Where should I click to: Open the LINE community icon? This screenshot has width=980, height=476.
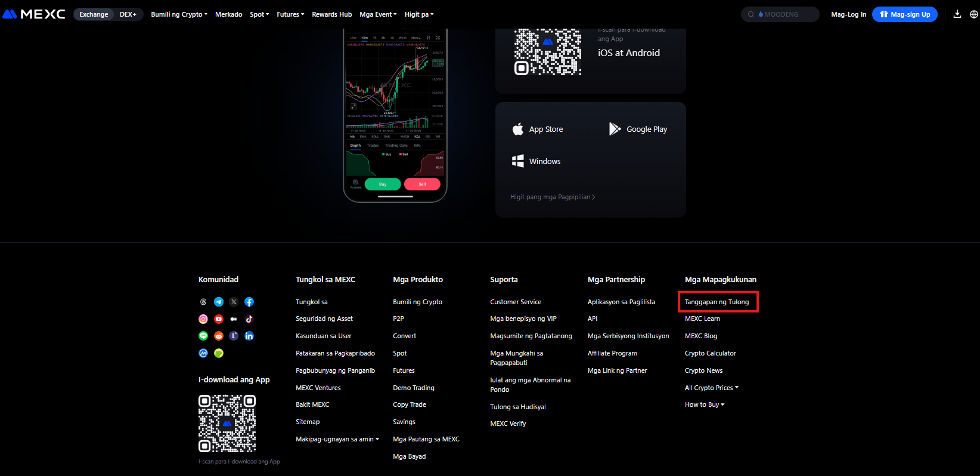(203, 336)
